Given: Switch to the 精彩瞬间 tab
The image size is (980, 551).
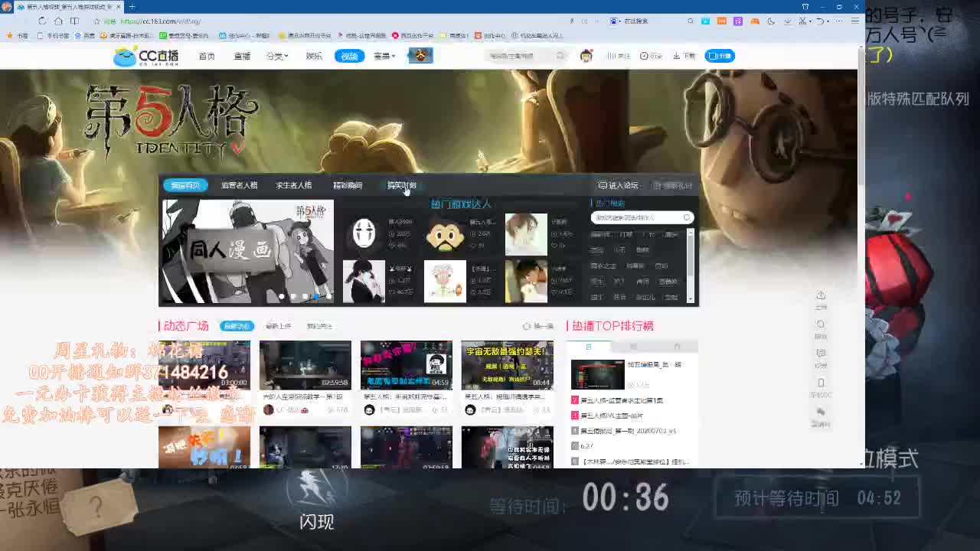Looking at the screenshot, I should tap(348, 185).
